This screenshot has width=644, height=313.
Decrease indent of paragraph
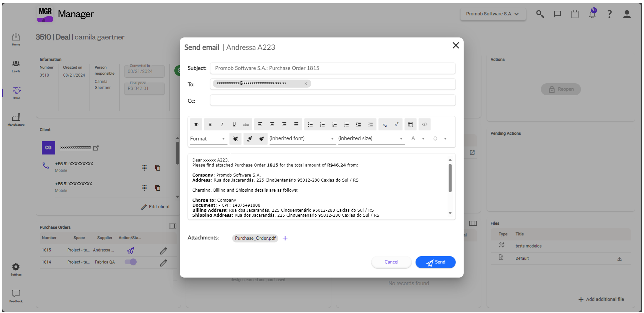(370, 124)
